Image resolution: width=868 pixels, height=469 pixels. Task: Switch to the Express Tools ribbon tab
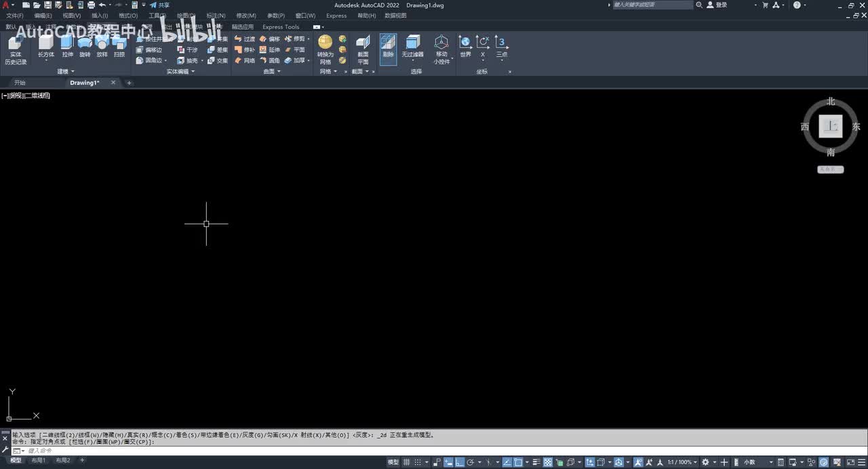(281, 27)
